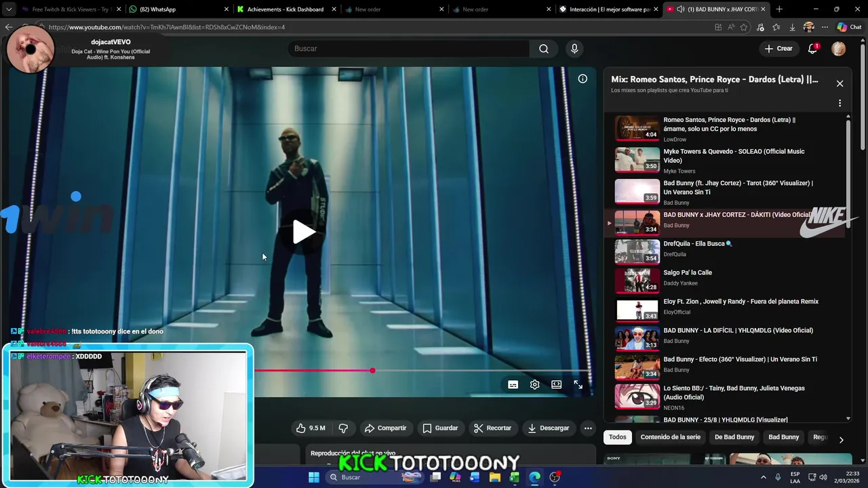
Task: Open Microsoft Edge taskbar icon
Action: tap(534, 477)
